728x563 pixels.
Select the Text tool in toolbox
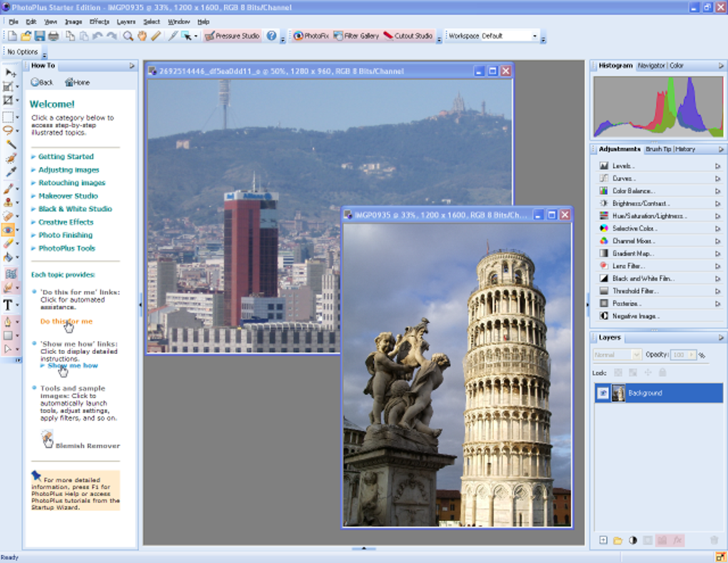click(x=9, y=305)
